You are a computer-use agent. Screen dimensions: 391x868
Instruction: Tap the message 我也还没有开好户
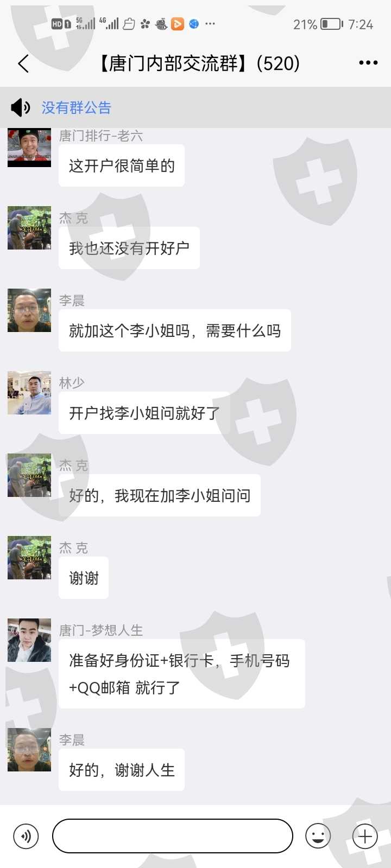pos(129,248)
